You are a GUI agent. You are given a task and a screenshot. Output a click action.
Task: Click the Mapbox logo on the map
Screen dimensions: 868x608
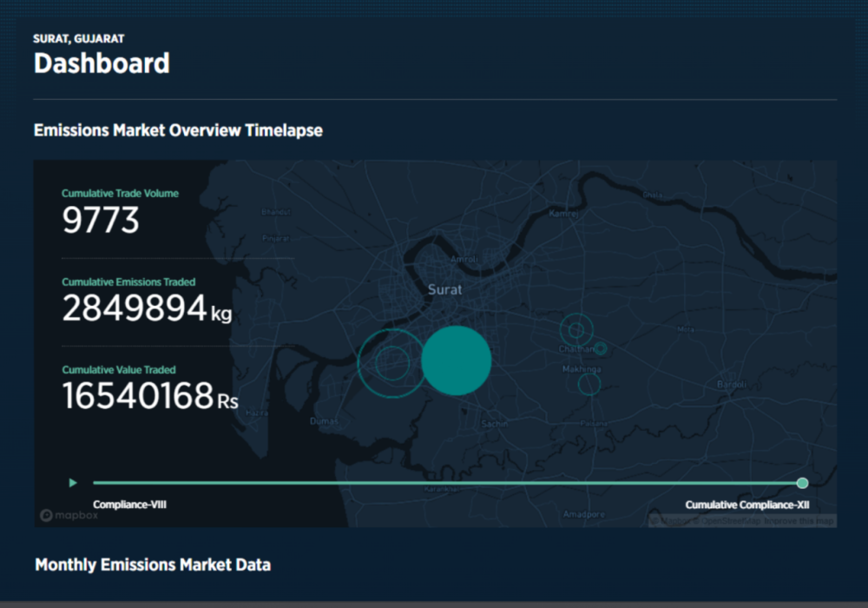tap(69, 515)
